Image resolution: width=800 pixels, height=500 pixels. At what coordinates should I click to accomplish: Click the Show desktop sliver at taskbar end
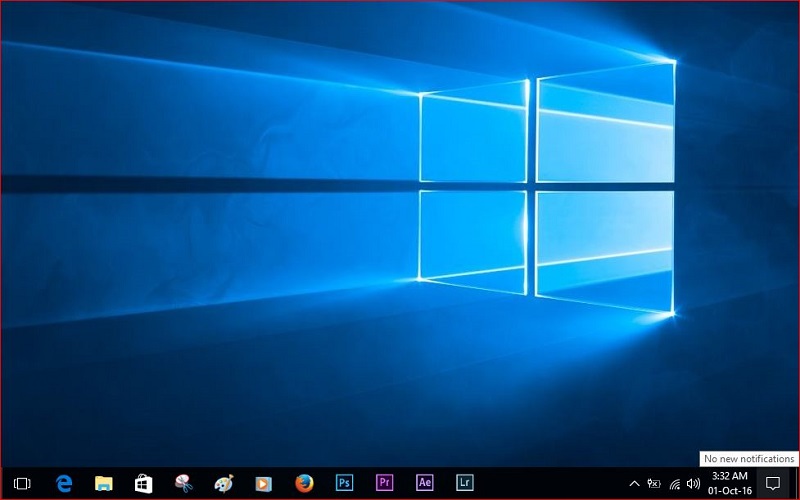tap(795, 483)
